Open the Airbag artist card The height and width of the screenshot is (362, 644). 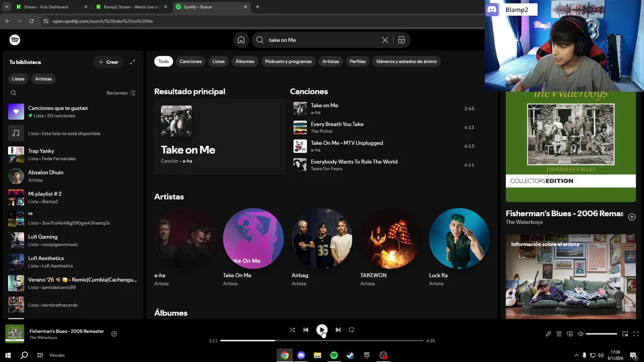322,247
